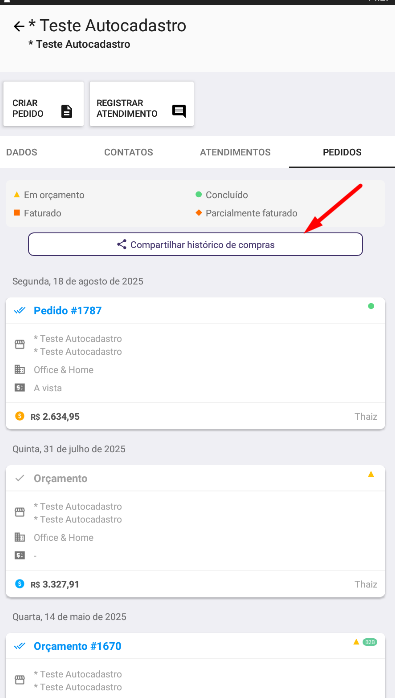
Task: Click the share icon for purchase history
Action: pos(122,244)
